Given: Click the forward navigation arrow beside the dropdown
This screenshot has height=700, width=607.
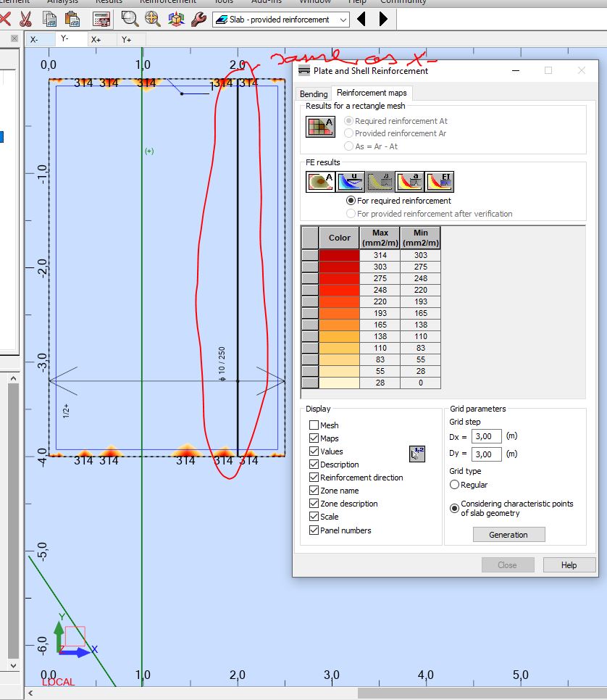Looking at the screenshot, I should point(382,20).
